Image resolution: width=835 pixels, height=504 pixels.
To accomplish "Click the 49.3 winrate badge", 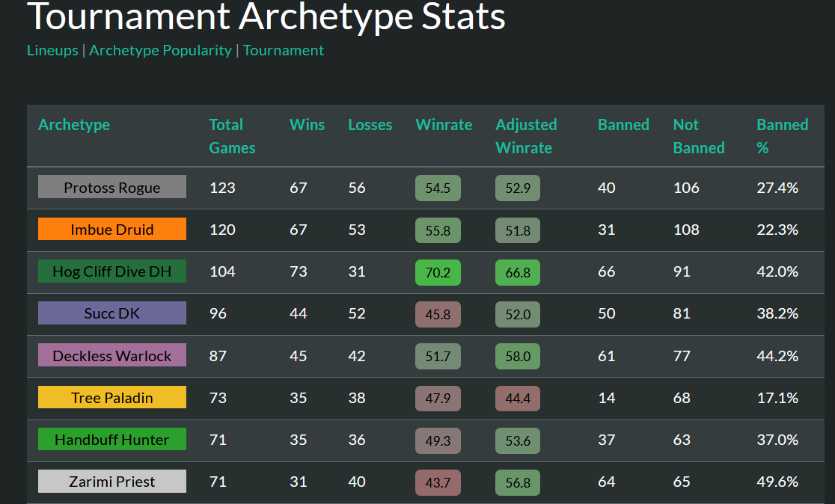I will pyautogui.click(x=438, y=440).
